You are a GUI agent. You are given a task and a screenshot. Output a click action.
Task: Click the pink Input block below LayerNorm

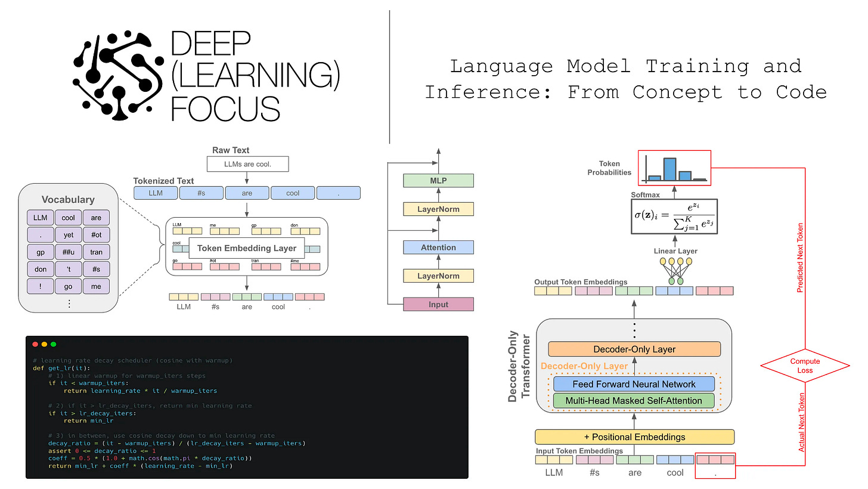[438, 304]
